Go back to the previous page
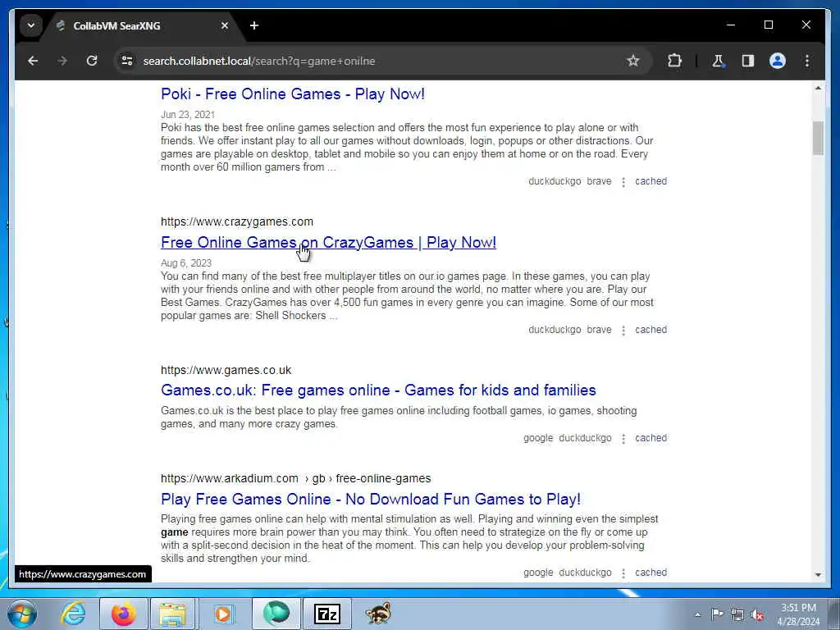The image size is (840, 630). tap(33, 61)
